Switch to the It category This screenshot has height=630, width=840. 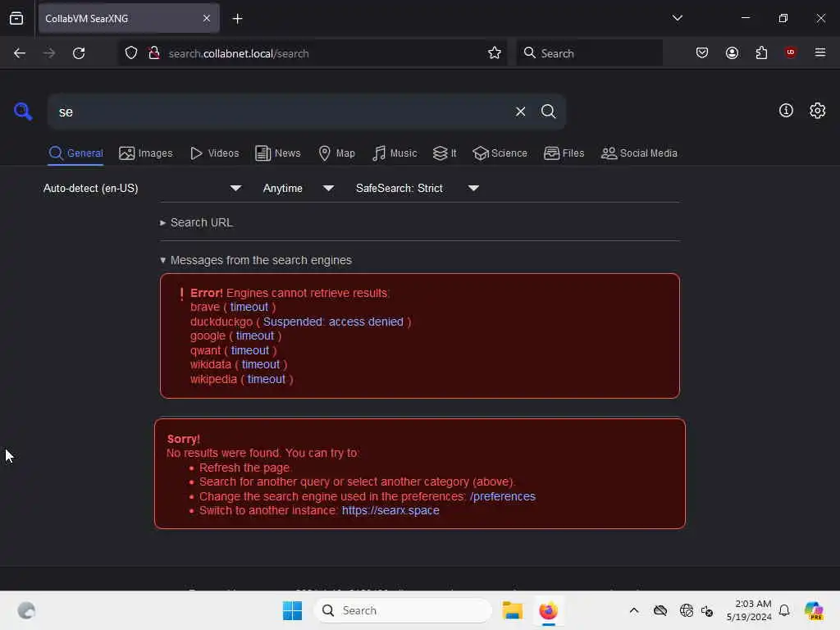445,153
